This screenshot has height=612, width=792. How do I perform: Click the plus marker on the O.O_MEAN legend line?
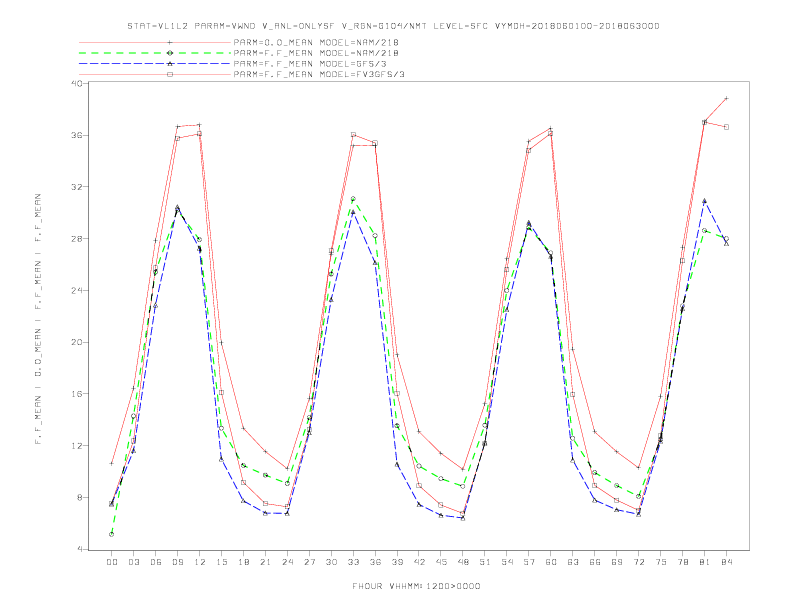[170, 42]
